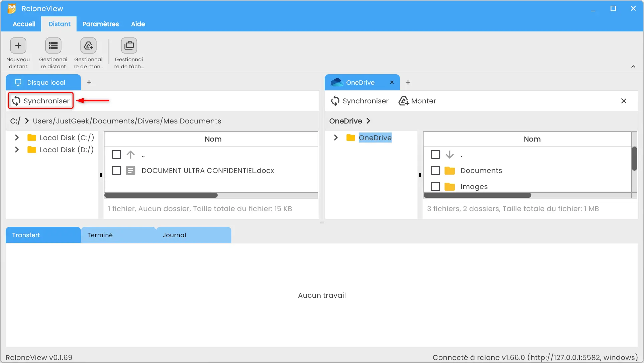Open the Gestionnaire distant list icon

coord(53,46)
